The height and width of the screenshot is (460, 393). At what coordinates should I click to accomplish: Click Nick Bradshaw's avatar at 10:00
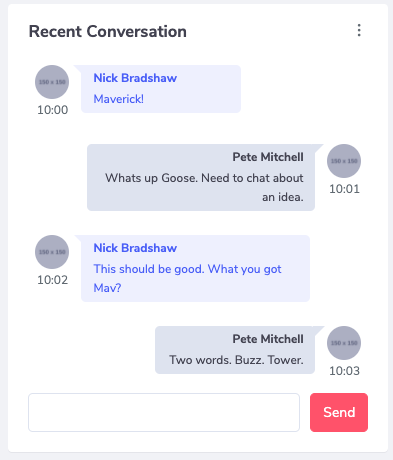[x=52, y=82]
